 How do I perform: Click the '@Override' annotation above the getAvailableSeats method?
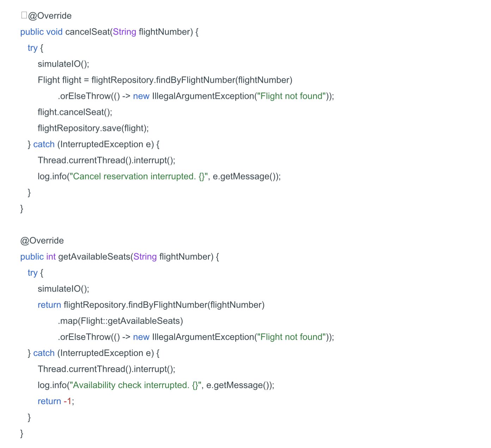click(42, 241)
